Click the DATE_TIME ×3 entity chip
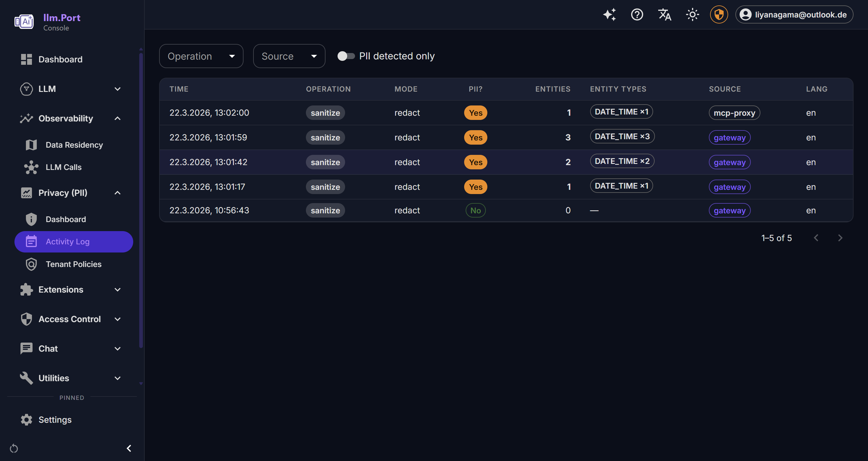Screen dimensions: 868x461 click(622, 136)
